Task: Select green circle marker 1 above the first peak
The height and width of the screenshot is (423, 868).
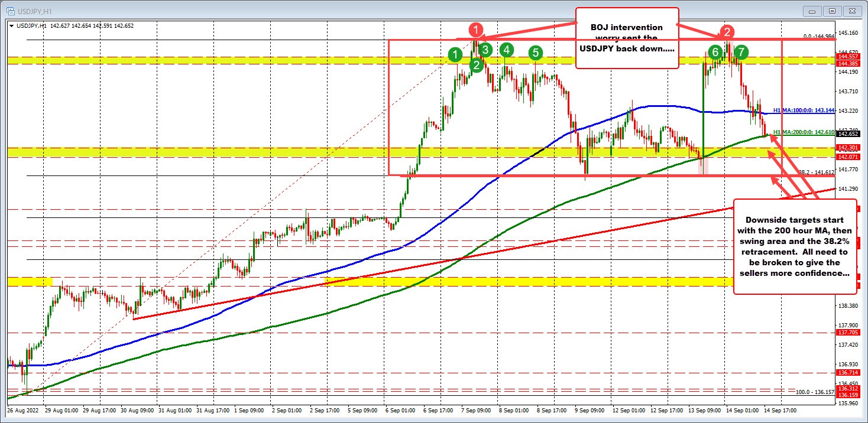Action: click(x=455, y=54)
